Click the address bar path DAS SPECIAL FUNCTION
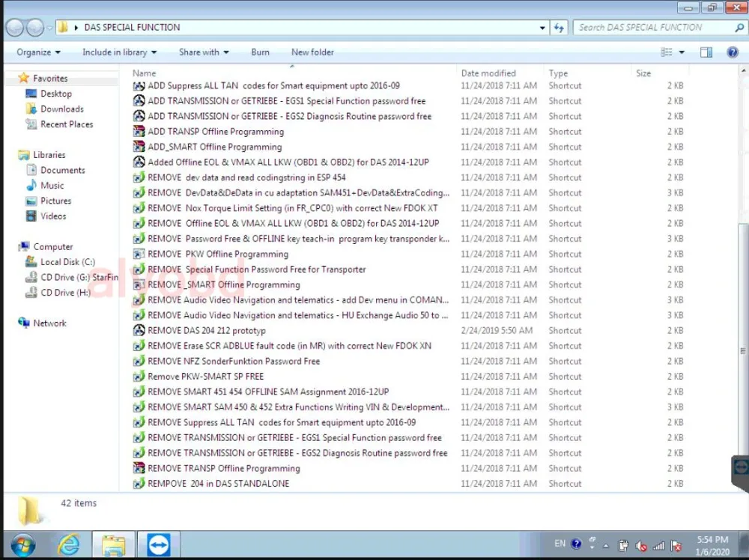 click(x=132, y=27)
